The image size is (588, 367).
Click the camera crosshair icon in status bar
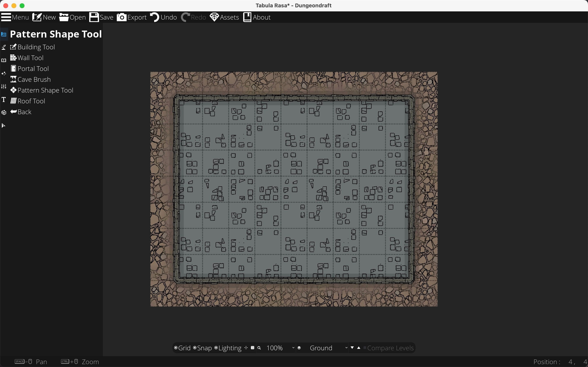[x=246, y=348]
